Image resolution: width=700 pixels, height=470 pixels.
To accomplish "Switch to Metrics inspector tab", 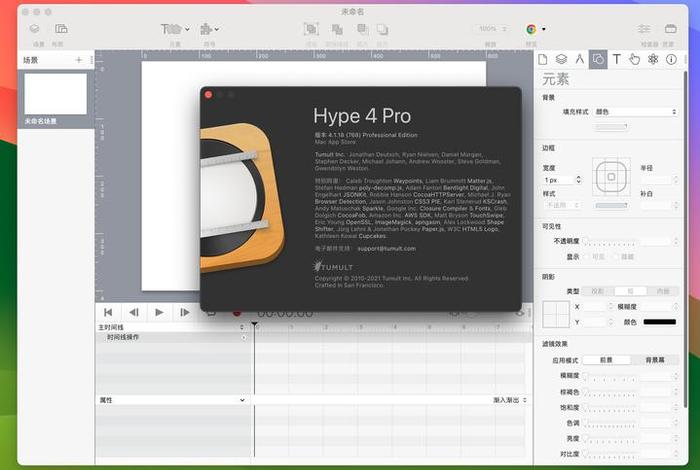I will pos(579,59).
